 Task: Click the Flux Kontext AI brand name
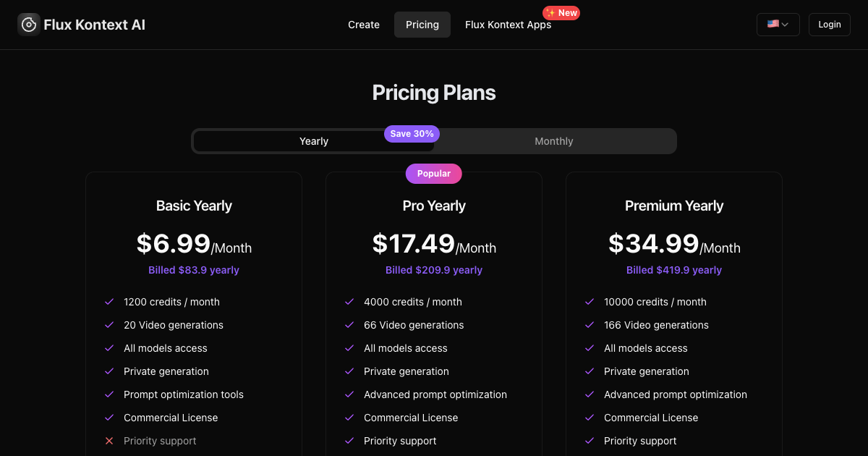pos(95,25)
